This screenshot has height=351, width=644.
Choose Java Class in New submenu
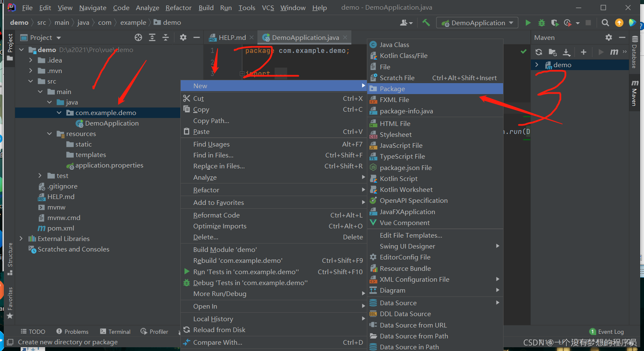tap(435, 45)
